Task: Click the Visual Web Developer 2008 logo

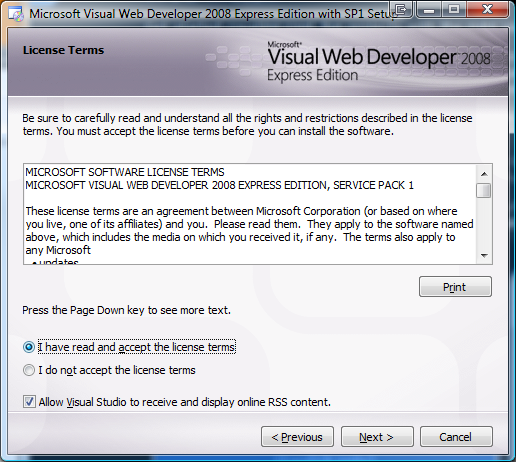Action: (379, 62)
